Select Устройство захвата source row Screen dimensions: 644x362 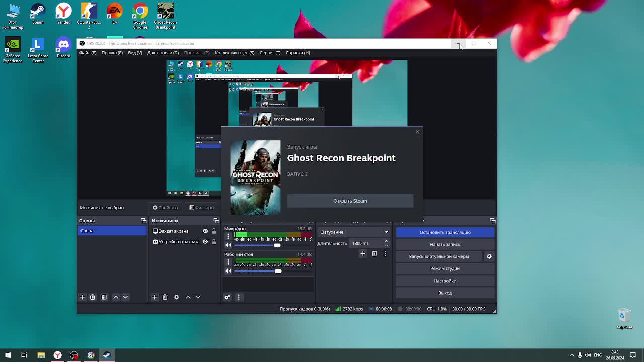(x=184, y=242)
